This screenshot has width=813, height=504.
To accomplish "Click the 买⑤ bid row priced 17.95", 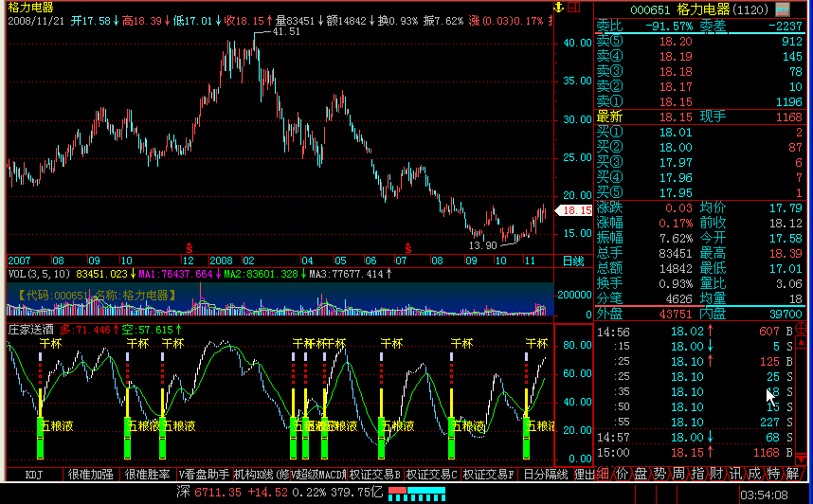I will pos(699,193).
